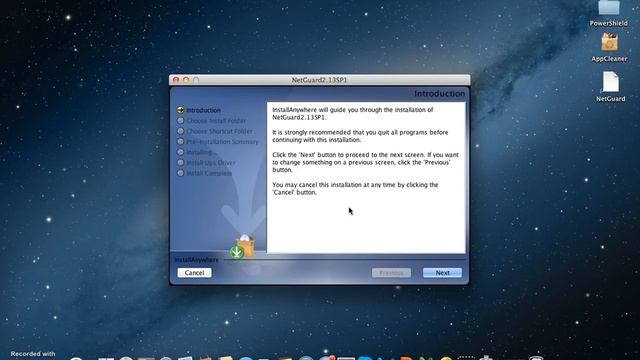Click the 'It is strongly recommended' paragraph
640x360 pixels.
[360, 136]
